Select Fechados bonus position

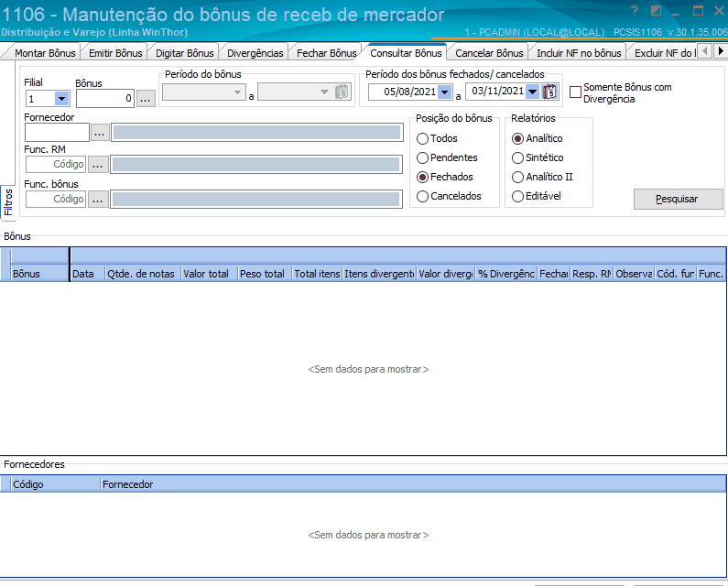point(445,177)
